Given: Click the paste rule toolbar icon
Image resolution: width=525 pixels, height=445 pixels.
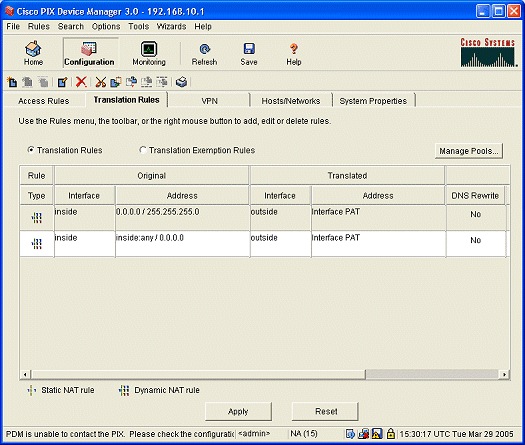Looking at the screenshot, I should [131, 82].
